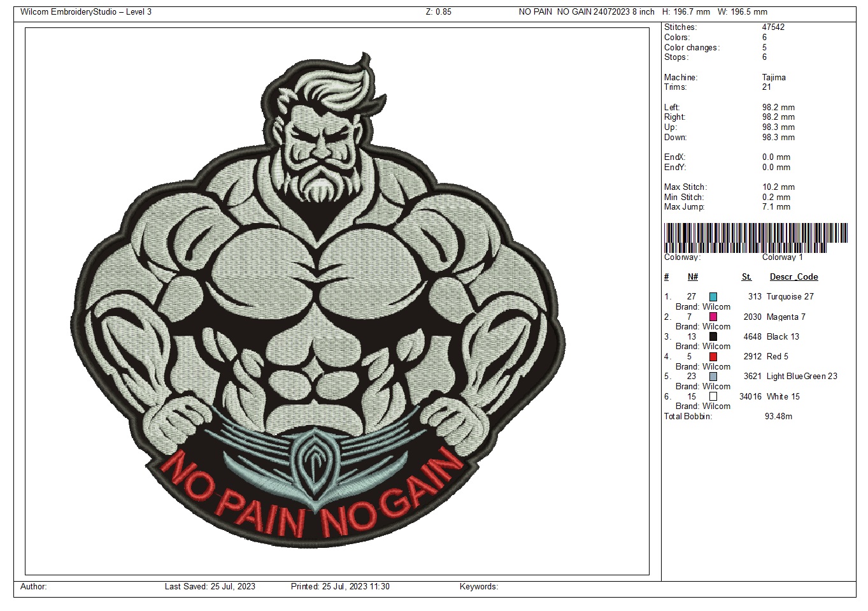
Task: Click the St. column header
Action: 746,277
